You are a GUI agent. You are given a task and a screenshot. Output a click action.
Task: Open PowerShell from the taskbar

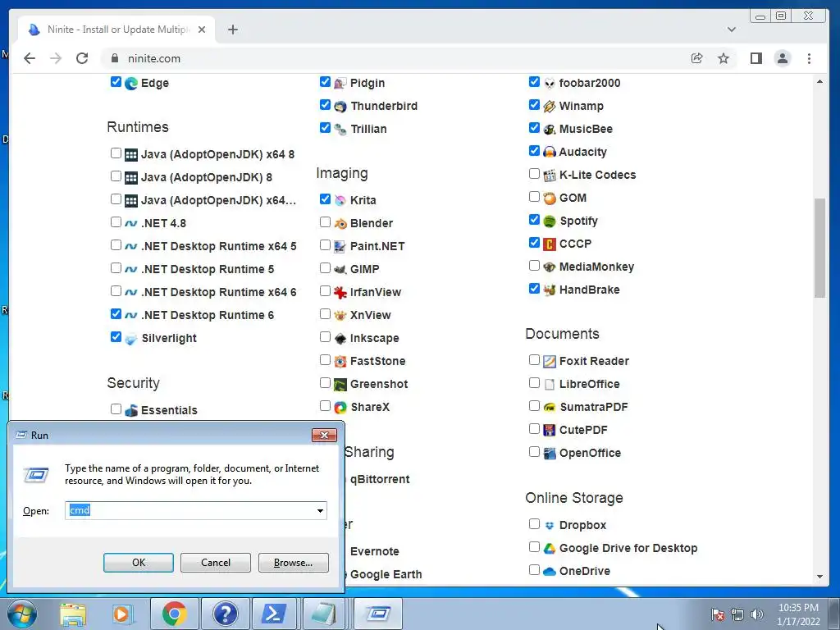274,614
